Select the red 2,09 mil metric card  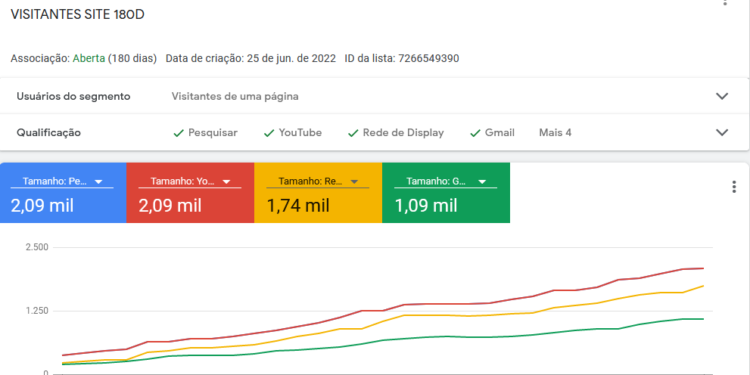point(190,193)
